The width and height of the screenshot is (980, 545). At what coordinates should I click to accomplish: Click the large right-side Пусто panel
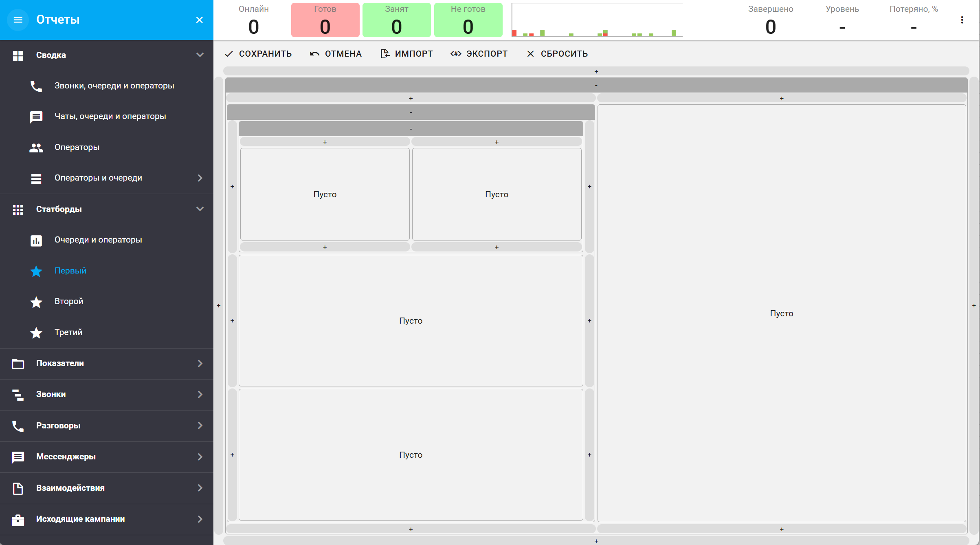781,313
